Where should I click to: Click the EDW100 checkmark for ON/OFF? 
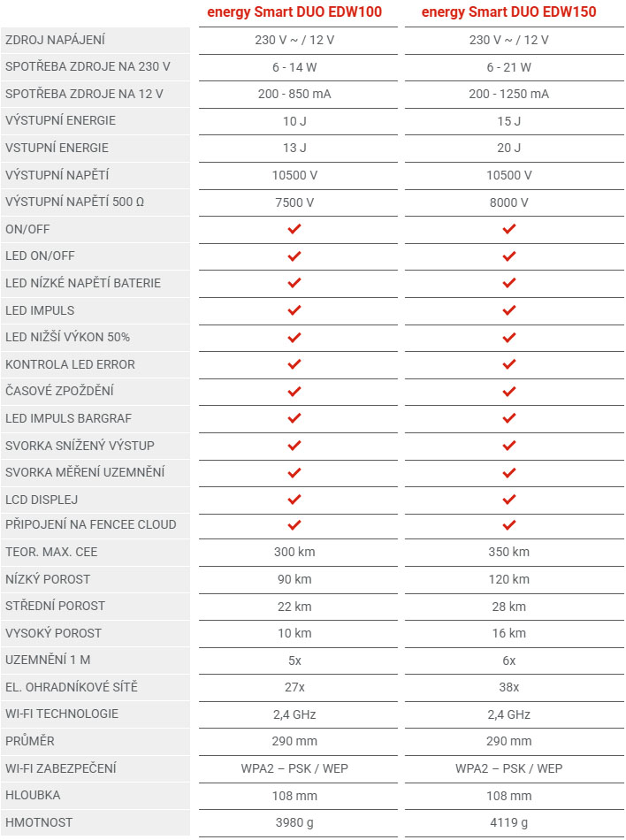pyautogui.click(x=294, y=229)
